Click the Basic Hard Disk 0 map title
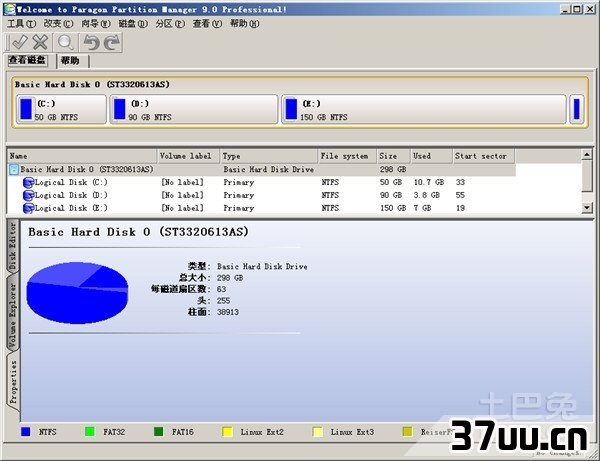The image size is (600, 461). tap(92, 85)
